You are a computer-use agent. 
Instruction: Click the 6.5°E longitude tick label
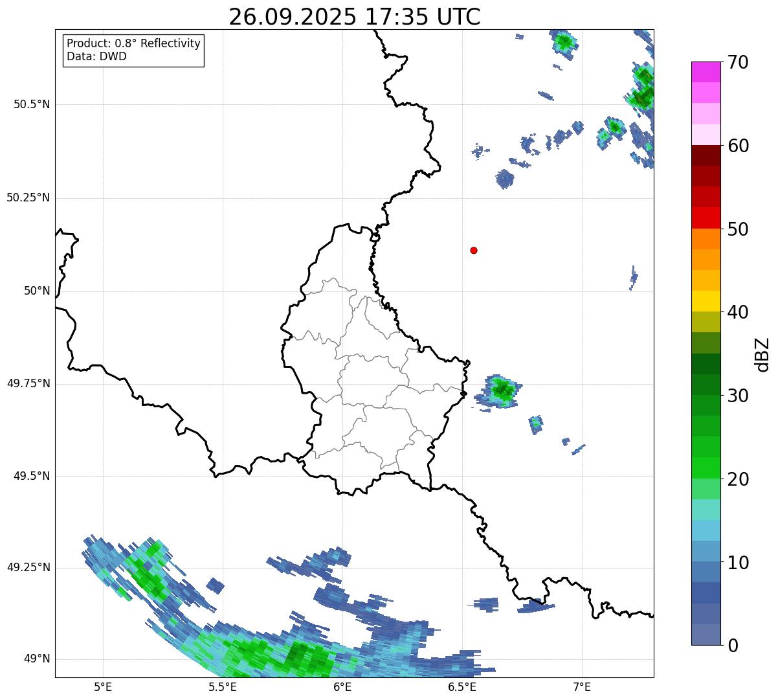[462, 686]
